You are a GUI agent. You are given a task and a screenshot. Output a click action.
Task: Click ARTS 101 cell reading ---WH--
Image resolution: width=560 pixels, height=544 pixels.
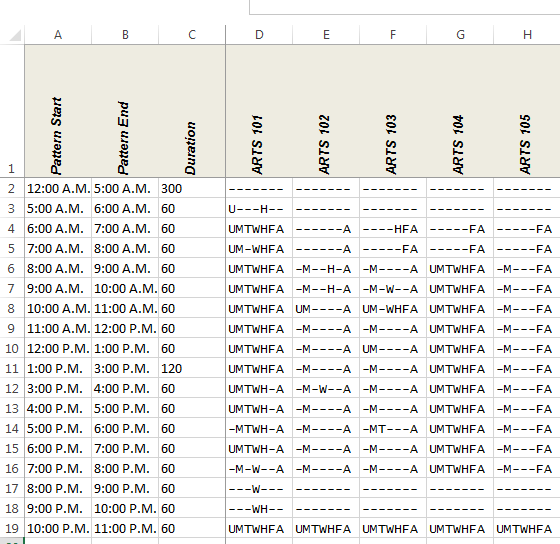pyautogui.click(x=259, y=509)
